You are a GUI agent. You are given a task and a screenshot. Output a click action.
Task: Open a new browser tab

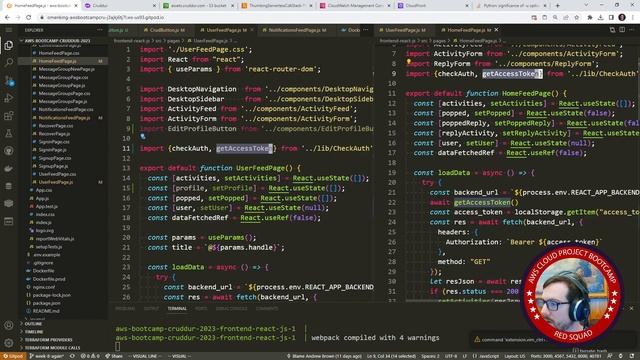coord(558,6)
